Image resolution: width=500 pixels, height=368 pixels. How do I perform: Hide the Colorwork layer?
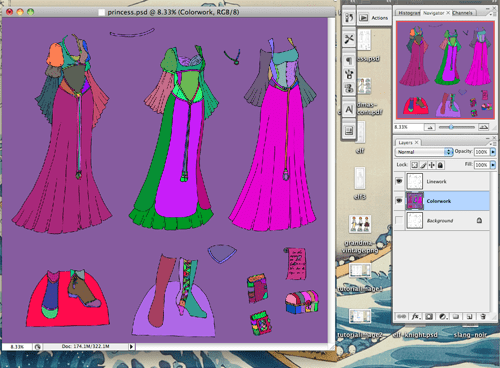[399, 200]
